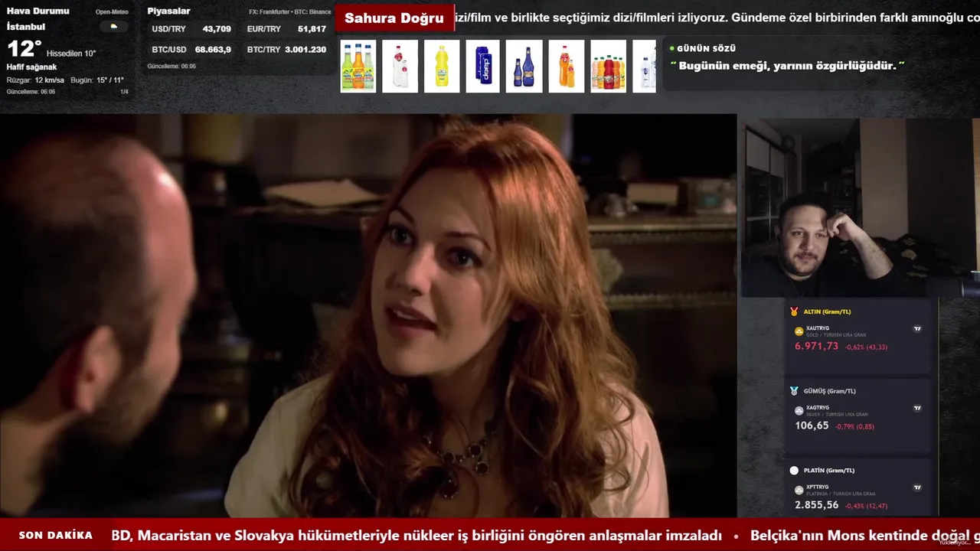Click the XAUTRYG gold symbol icon
The height and width of the screenshot is (551, 980).
799,331
